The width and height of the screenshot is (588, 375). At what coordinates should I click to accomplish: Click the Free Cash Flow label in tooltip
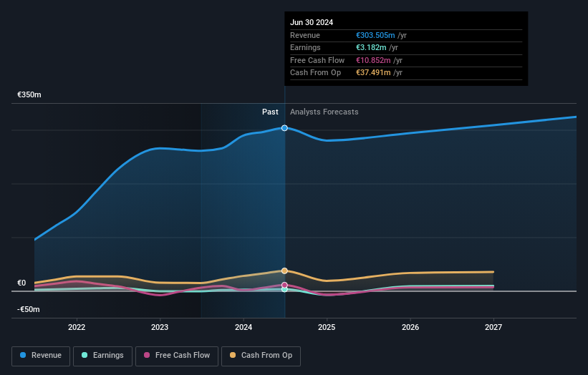pyautogui.click(x=317, y=60)
